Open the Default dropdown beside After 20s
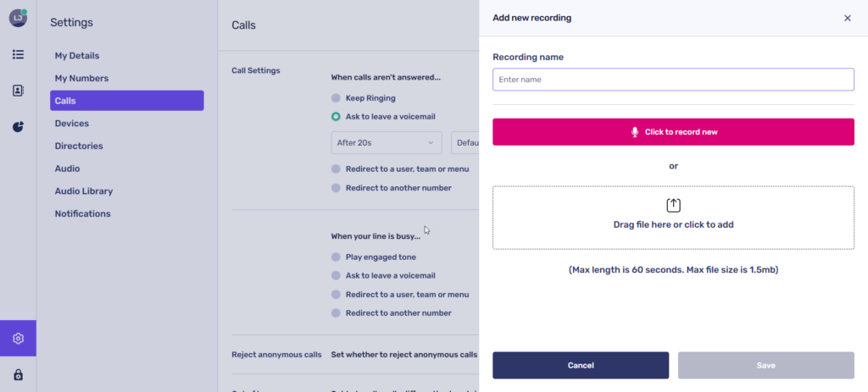 [465, 143]
